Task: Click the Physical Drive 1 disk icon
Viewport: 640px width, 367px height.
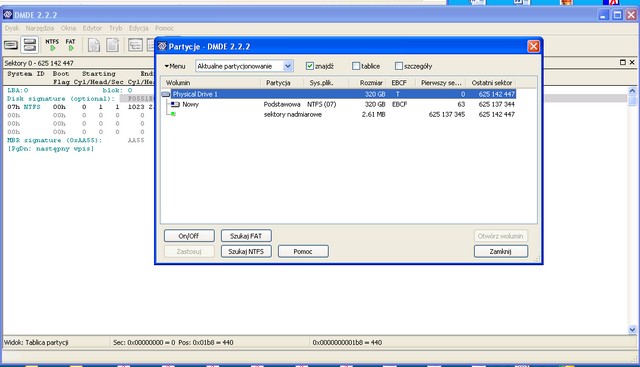Action: [166, 94]
